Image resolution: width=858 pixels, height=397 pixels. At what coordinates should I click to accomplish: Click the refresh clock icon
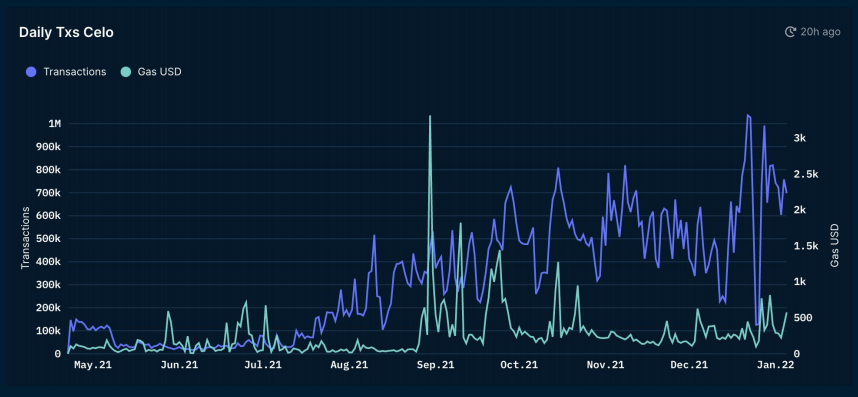(x=790, y=32)
